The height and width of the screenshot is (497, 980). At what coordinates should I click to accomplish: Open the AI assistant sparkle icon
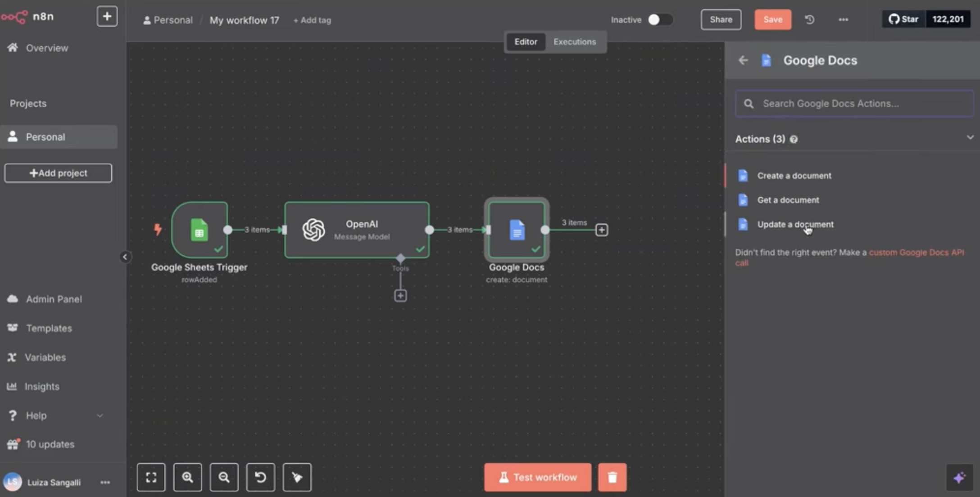959,477
